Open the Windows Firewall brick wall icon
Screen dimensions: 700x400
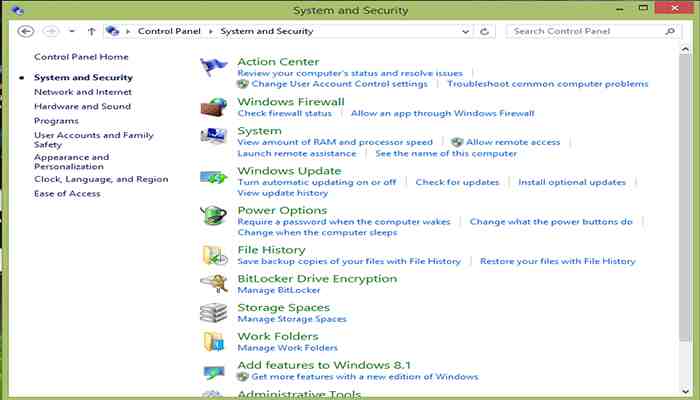click(213, 107)
